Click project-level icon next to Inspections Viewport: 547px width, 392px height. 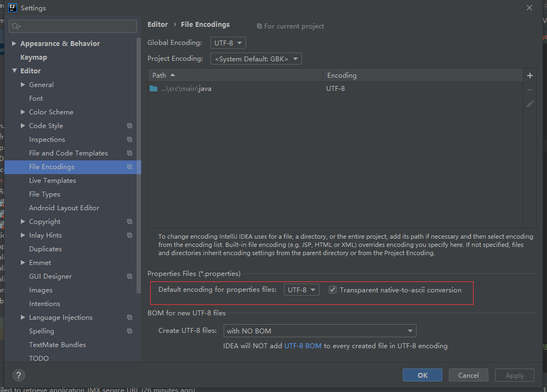pyautogui.click(x=130, y=140)
